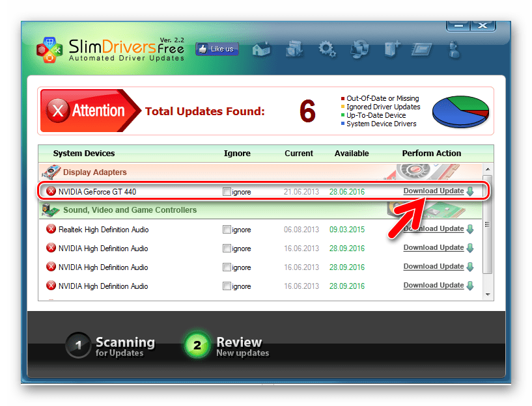Click the green download arrow for GeForce GT 440
This screenshot has height=406, width=532.
469,191
